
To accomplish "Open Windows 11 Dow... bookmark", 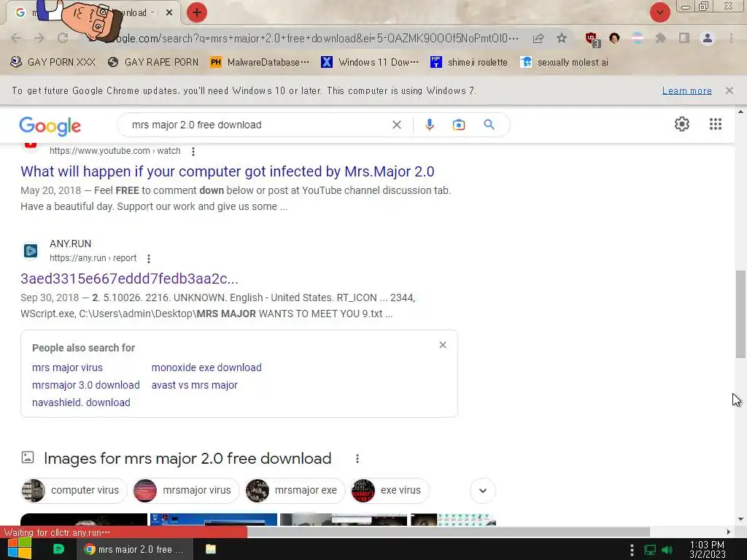I will point(370,62).
